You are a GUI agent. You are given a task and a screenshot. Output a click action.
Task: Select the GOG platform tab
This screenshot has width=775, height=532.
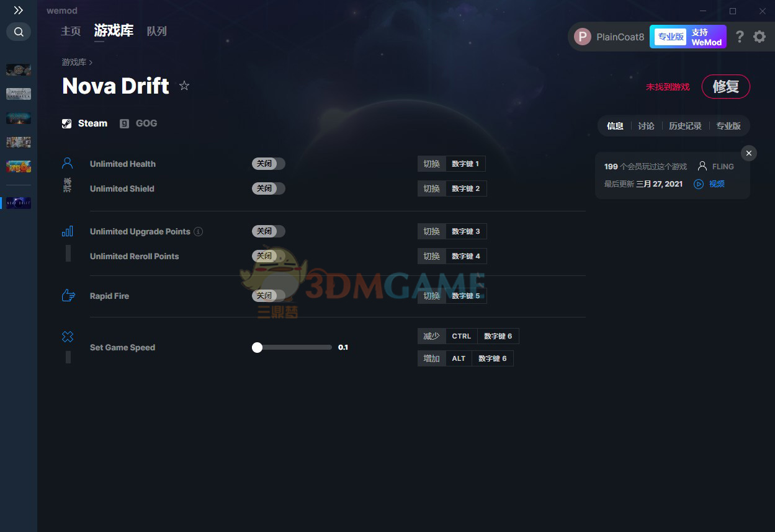point(139,123)
